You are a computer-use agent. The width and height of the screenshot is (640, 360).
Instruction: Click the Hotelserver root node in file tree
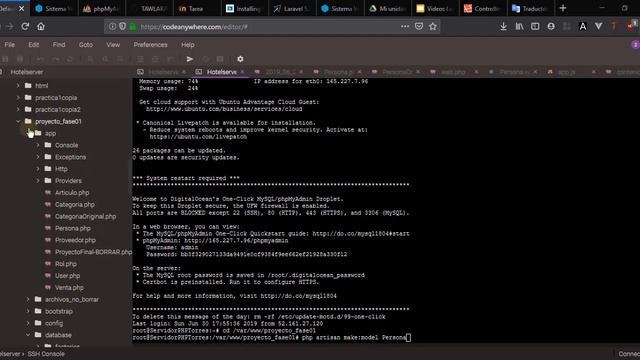tap(27, 72)
